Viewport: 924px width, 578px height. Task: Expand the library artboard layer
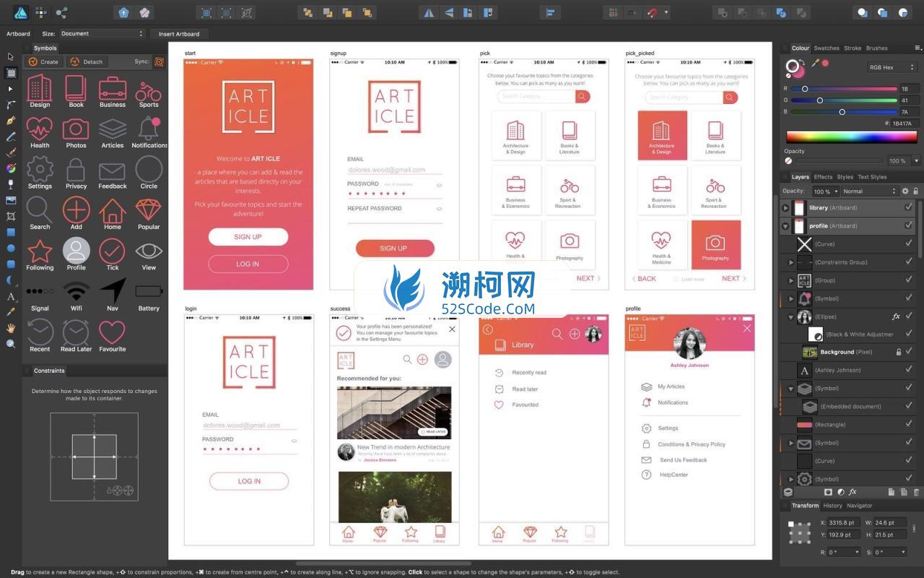click(x=785, y=208)
